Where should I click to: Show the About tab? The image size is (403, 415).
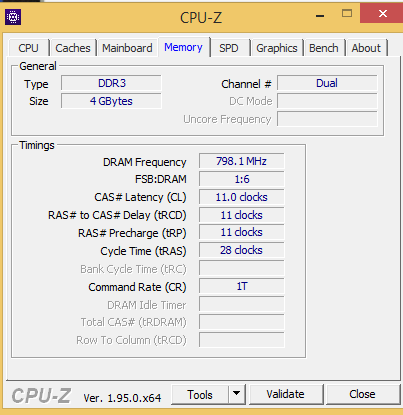[x=366, y=48]
